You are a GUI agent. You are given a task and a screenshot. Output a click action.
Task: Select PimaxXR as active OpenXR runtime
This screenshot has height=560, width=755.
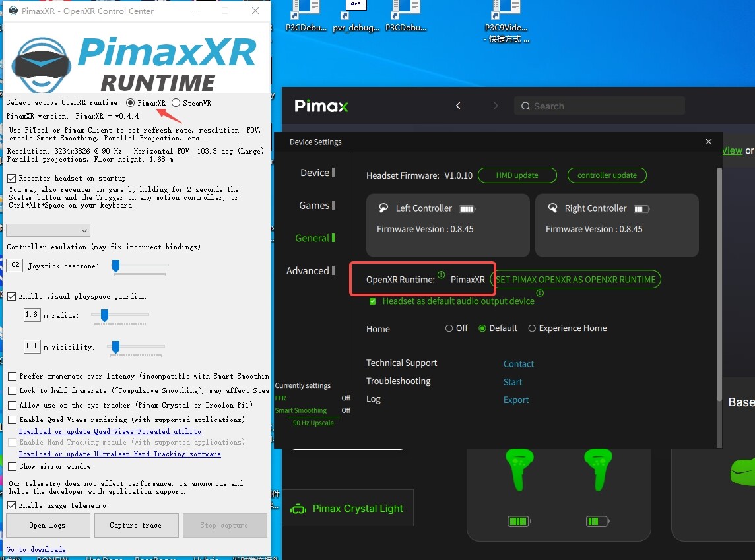(x=130, y=102)
